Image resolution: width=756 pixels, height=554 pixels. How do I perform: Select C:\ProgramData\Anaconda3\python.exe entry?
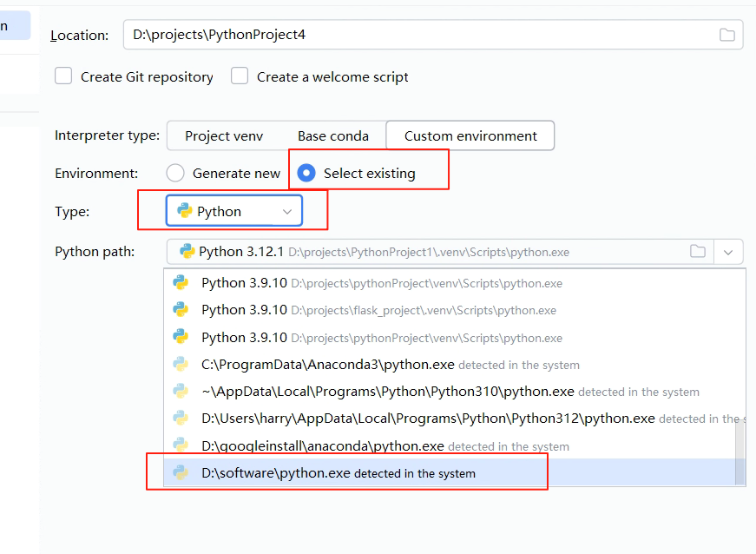tap(453, 365)
